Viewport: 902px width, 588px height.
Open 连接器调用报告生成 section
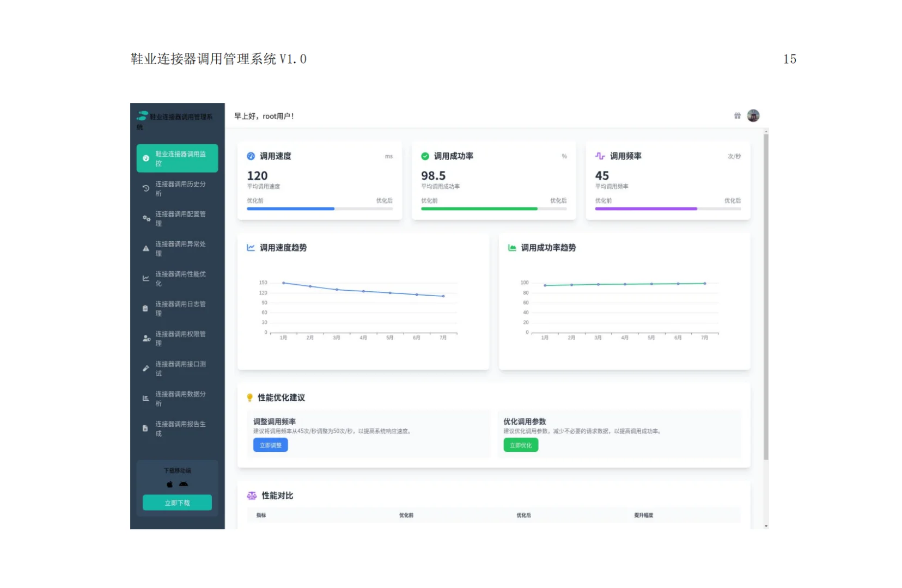145,428
